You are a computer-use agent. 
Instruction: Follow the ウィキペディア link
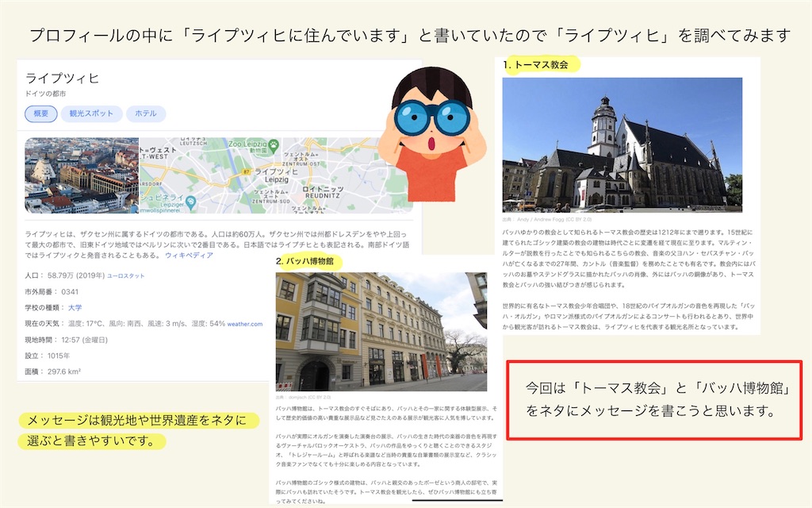tap(189, 255)
